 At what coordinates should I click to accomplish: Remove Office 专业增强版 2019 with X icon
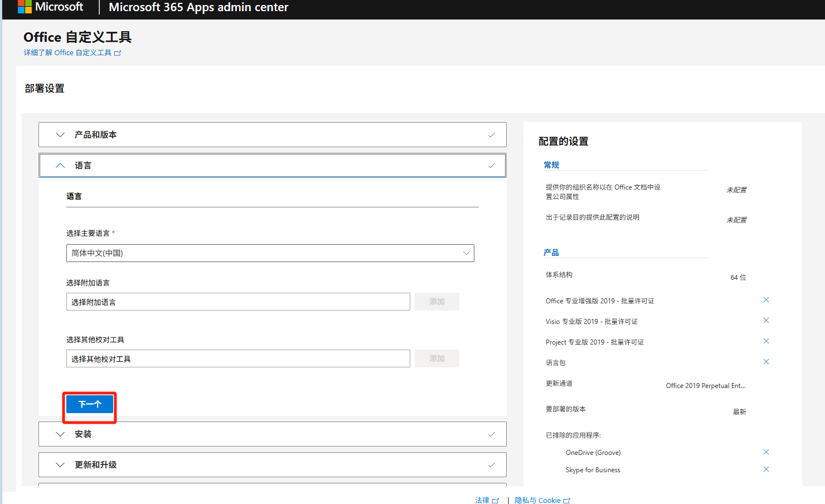point(766,300)
